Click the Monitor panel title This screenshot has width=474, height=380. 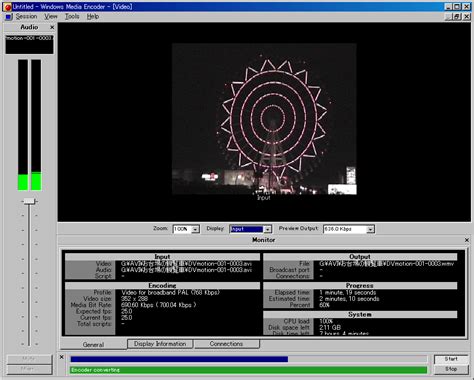pyautogui.click(x=264, y=240)
